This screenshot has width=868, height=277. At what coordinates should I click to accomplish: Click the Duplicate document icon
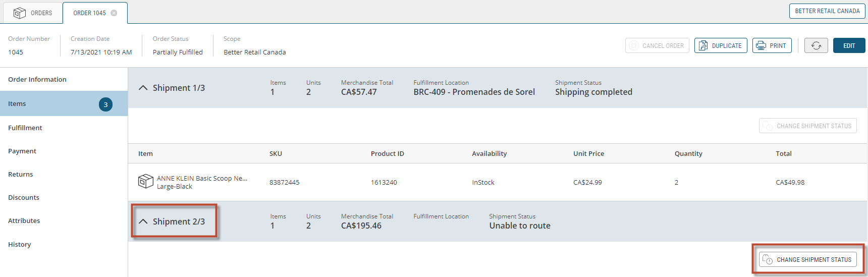[x=703, y=46]
